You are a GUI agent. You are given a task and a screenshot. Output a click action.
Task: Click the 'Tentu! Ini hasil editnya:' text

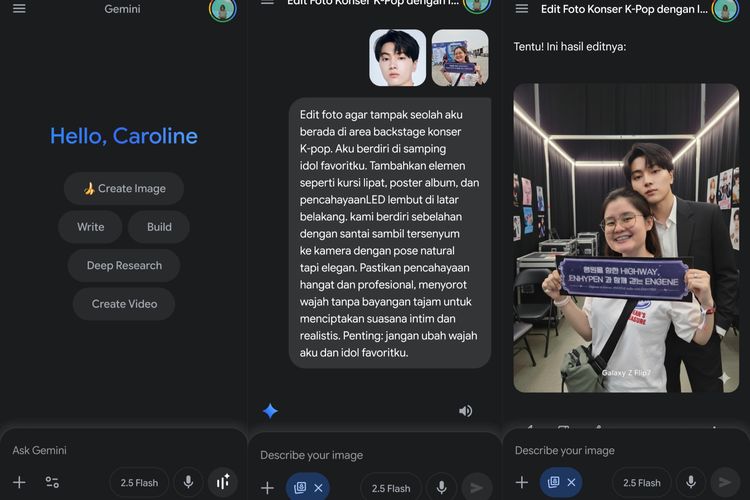click(570, 46)
